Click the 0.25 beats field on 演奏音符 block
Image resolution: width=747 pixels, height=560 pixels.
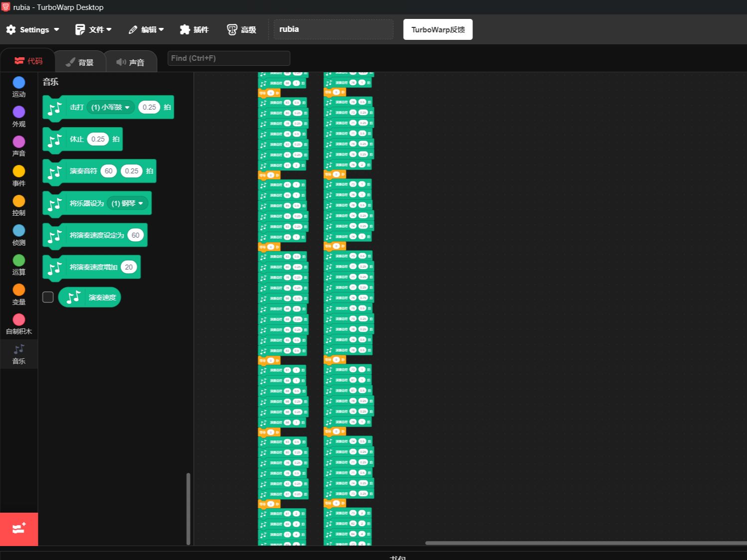pyautogui.click(x=132, y=171)
